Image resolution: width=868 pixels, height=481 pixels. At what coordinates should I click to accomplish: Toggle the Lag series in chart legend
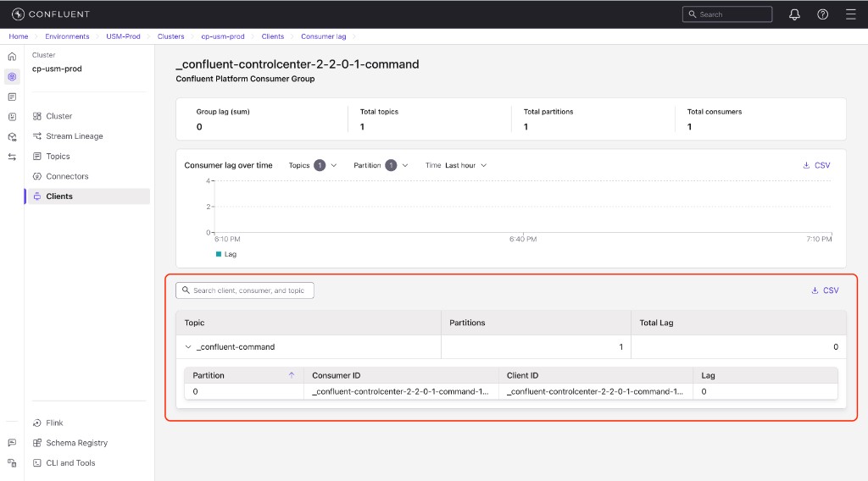(x=226, y=254)
